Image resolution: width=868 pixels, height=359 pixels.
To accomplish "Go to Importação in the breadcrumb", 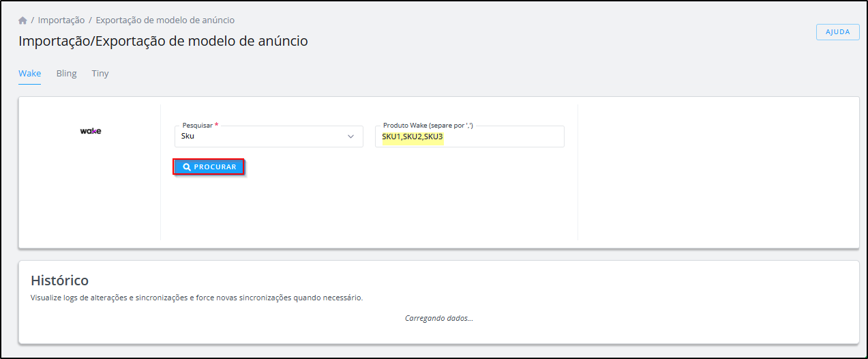I will [61, 20].
